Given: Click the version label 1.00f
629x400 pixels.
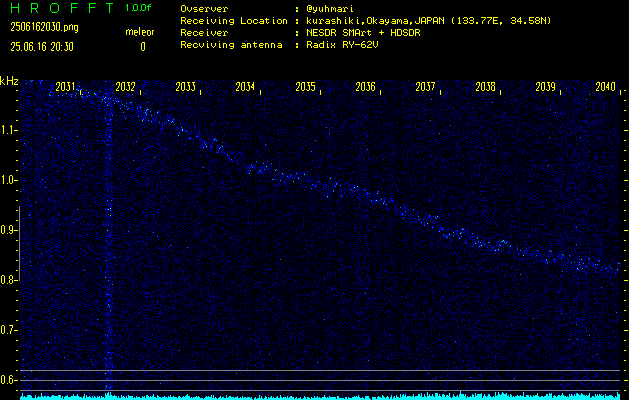Looking at the screenshot, I should click(x=138, y=8).
